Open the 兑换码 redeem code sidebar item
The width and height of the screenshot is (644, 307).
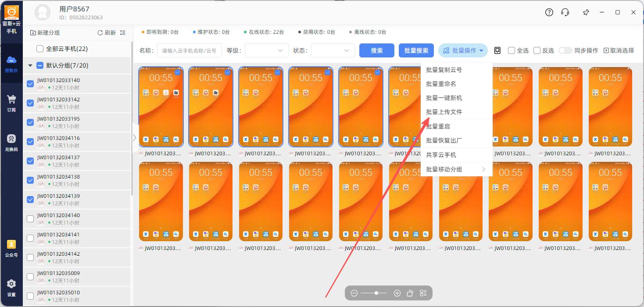(x=11, y=143)
